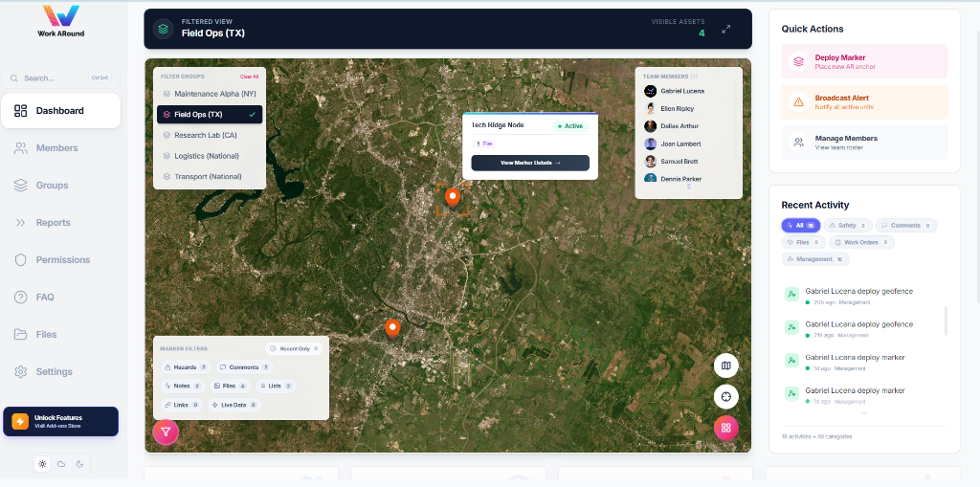Viewport: 980px width, 487px height.
Task: Select the Comments activity tab
Action: [906, 225]
